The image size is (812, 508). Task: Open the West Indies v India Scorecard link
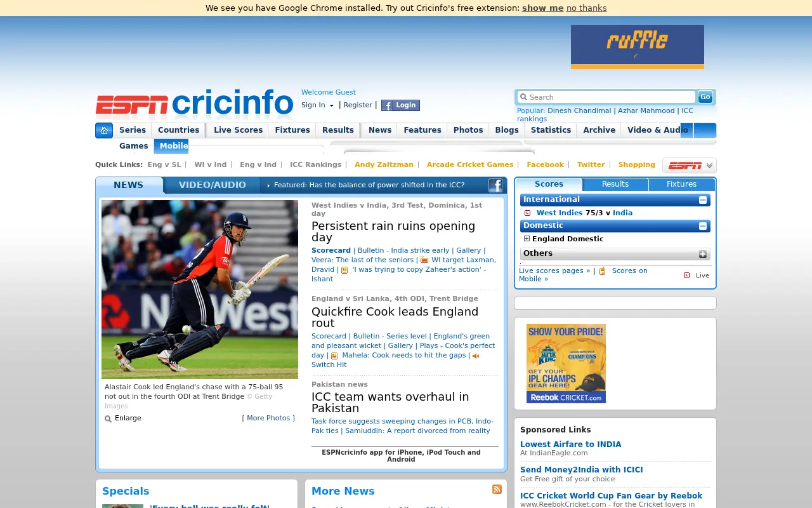point(331,251)
